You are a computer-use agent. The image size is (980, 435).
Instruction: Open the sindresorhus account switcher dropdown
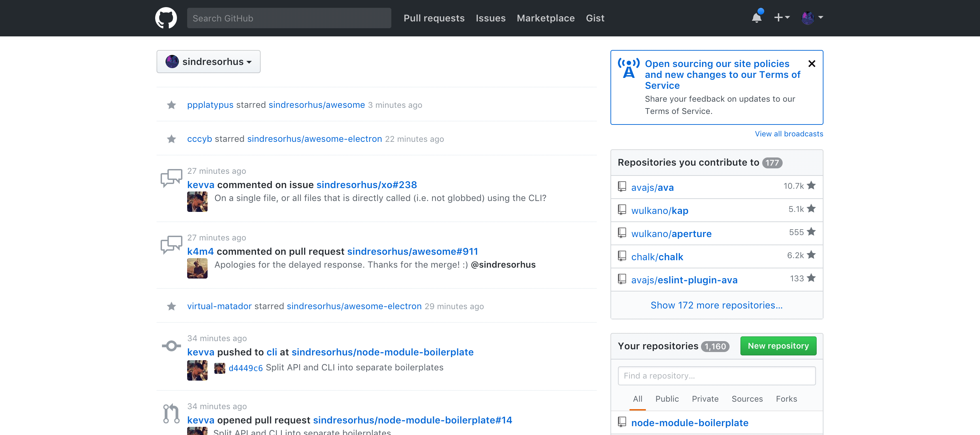(x=209, y=61)
